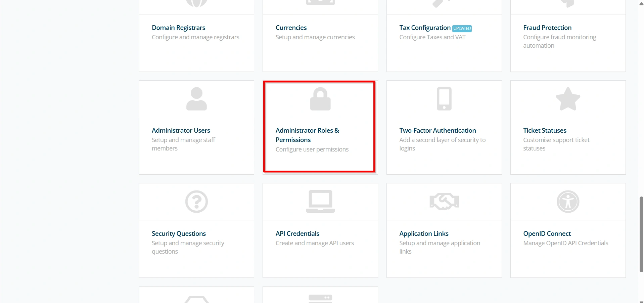This screenshot has width=644, height=303.
Task: Open Domain Registrars settings
Action: coord(178,28)
